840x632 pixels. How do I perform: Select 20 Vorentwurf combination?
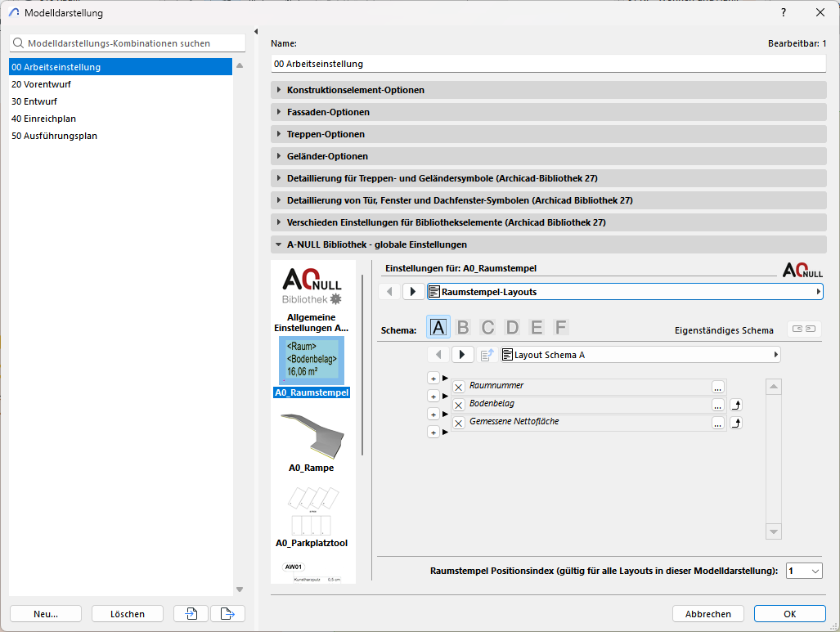[x=120, y=84]
